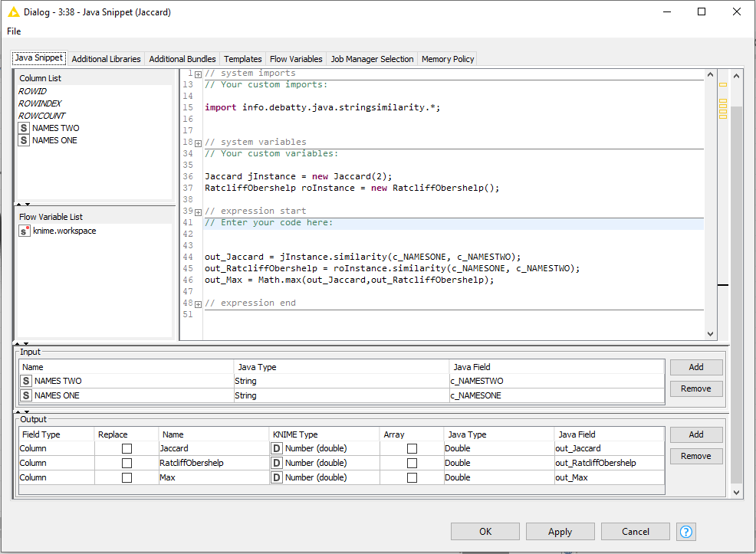Click string icon of NAMES TWO in Column List
756x554 pixels.
(x=24, y=128)
